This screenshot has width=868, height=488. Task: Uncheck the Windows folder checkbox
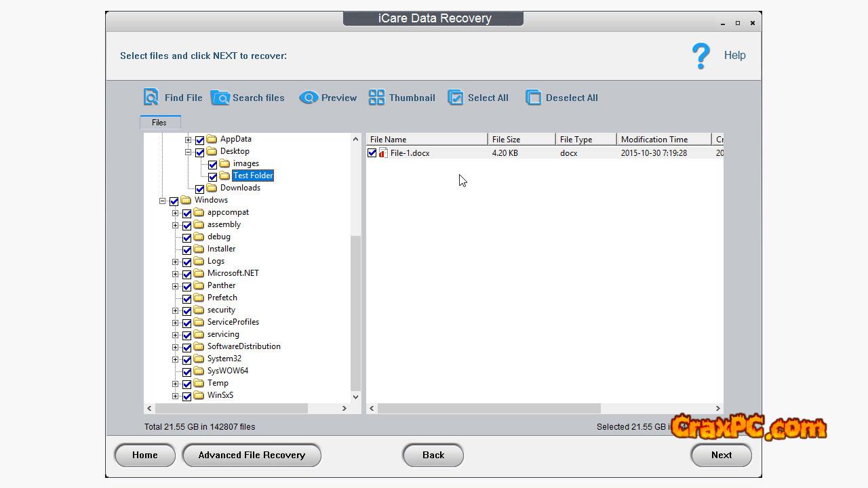pyautogui.click(x=174, y=201)
